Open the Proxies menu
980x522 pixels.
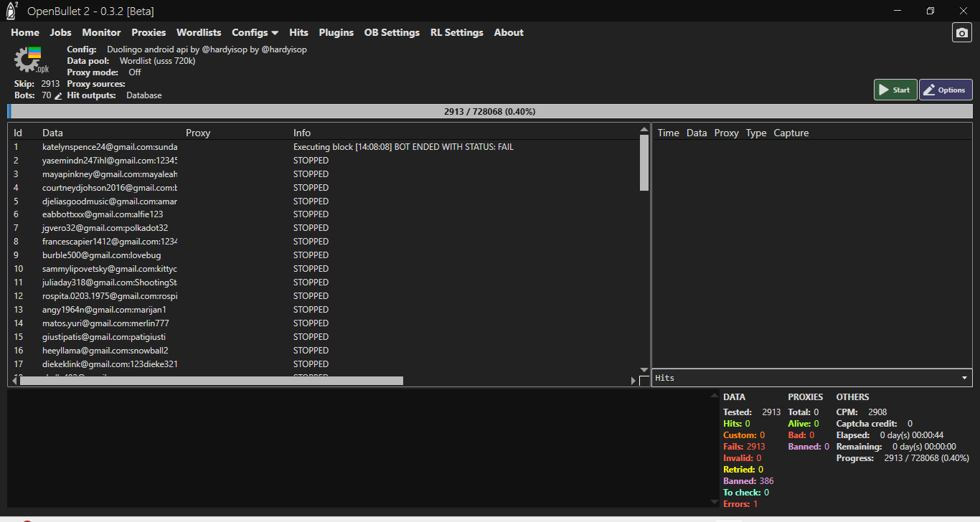(x=149, y=32)
